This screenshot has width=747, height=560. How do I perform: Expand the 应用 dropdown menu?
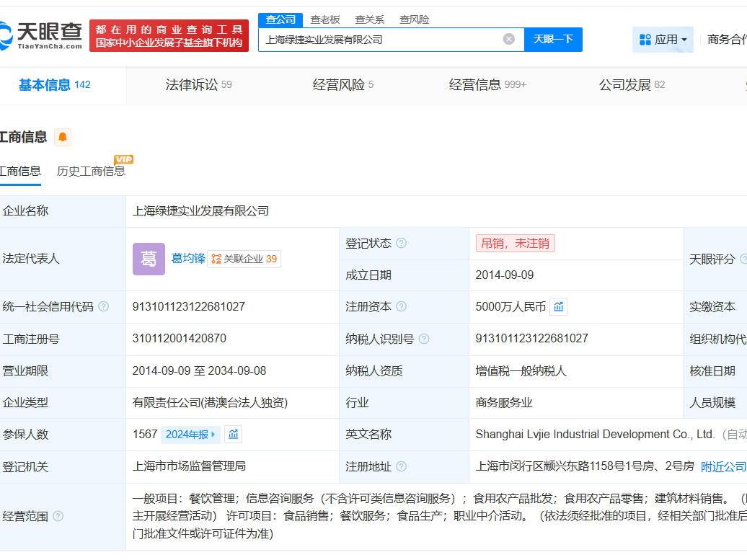tap(663, 40)
